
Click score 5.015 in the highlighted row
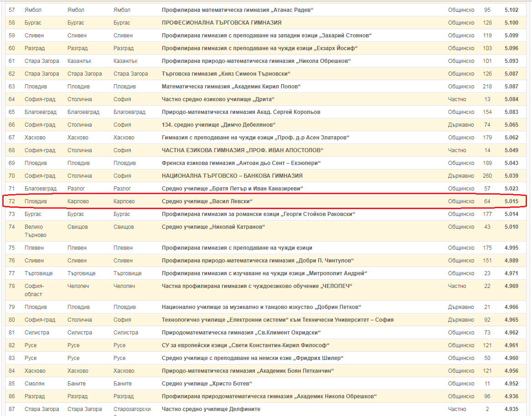click(511, 201)
